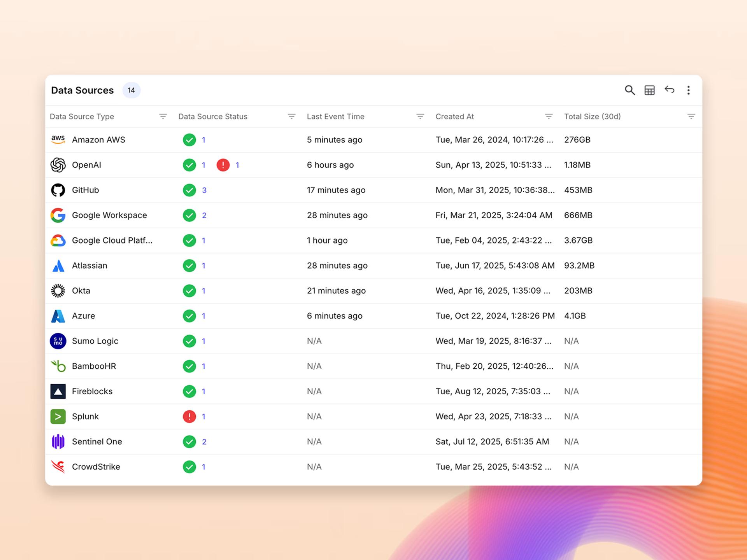Open the healthy count 3 link for GitHub
Image resolution: width=747 pixels, height=560 pixels.
click(204, 190)
